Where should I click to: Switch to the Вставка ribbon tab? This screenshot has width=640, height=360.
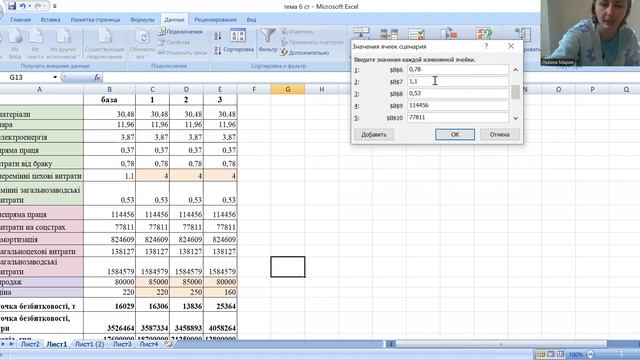[50, 20]
